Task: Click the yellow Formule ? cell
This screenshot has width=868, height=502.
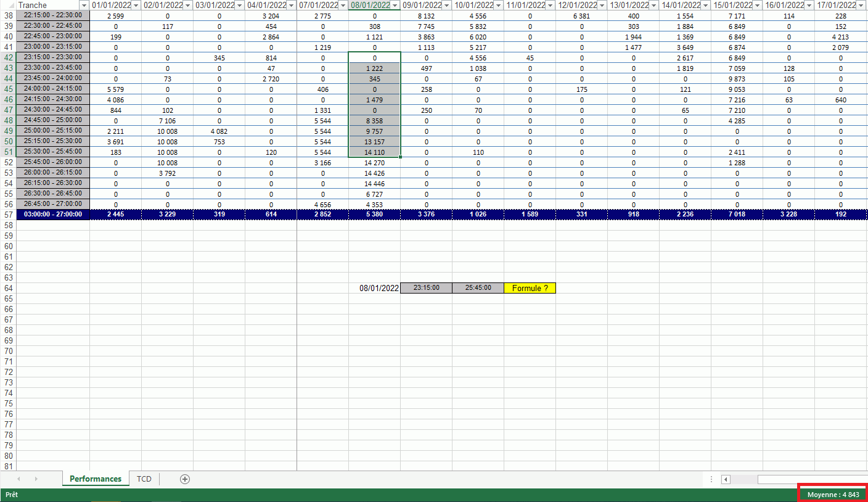Action: pyautogui.click(x=530, y=288)
